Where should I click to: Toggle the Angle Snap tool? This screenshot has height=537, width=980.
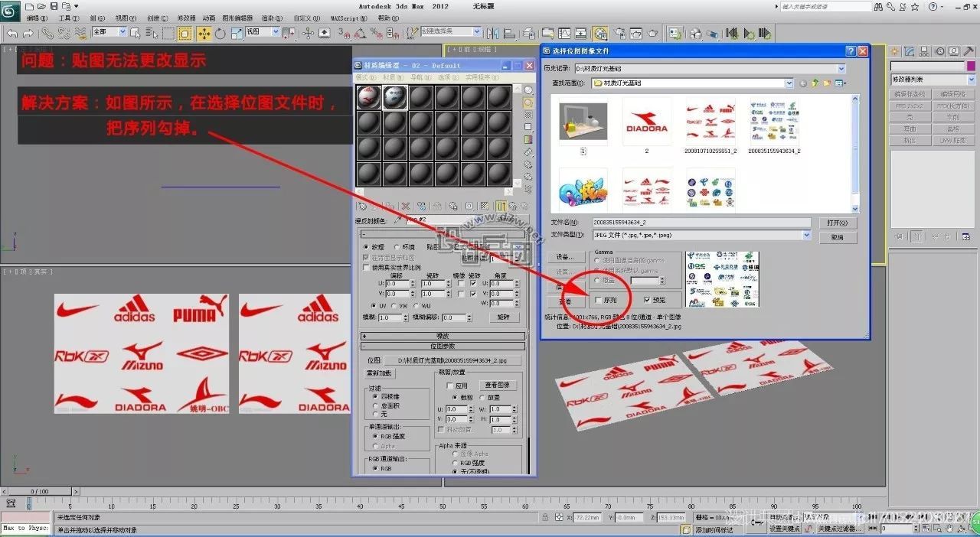360,33
